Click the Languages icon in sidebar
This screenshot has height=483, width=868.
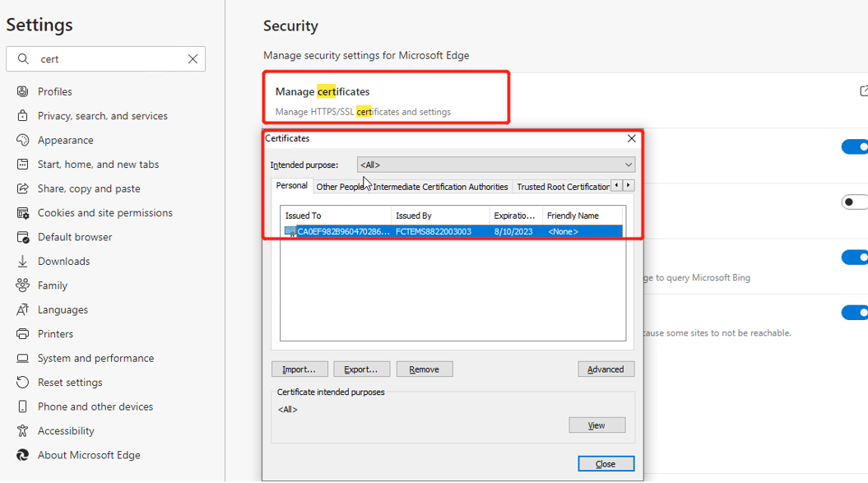click(x=22, y=309)
